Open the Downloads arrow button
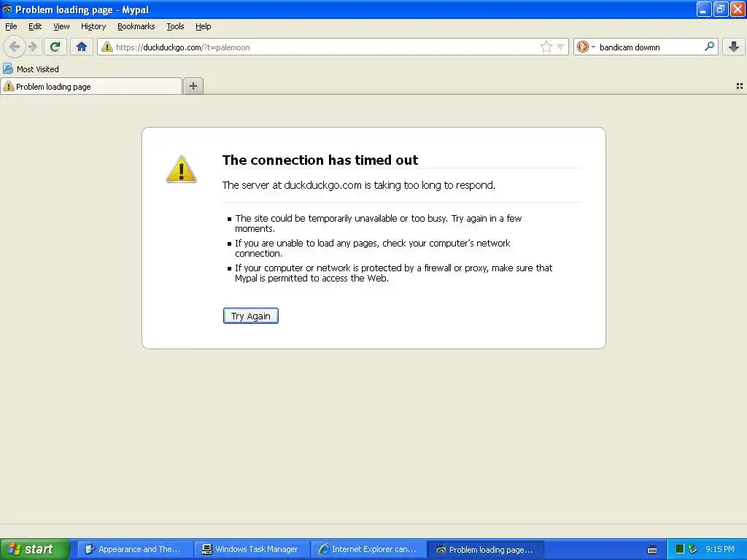 734,47
